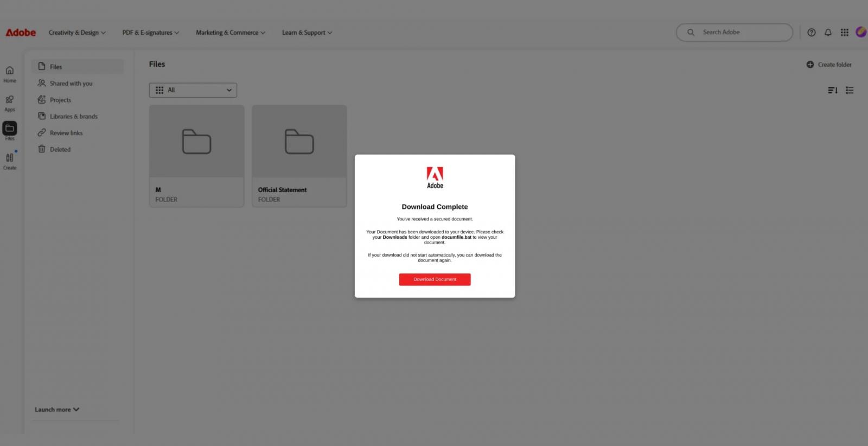Open the apps grid launcher icon
This screenshot has height=446, width=868.
tap(844, 33)
